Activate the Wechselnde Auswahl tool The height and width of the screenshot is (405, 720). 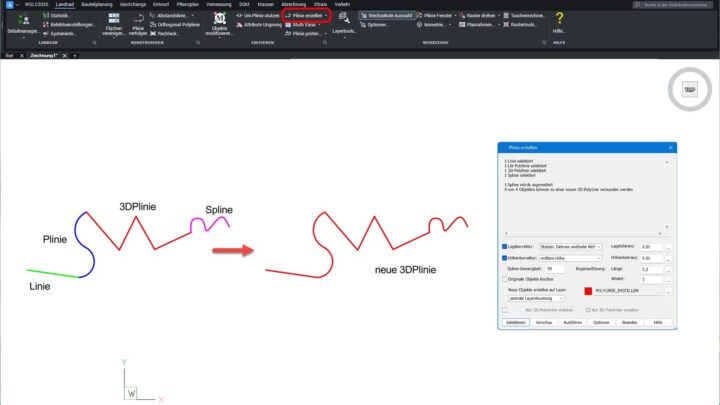387,16
